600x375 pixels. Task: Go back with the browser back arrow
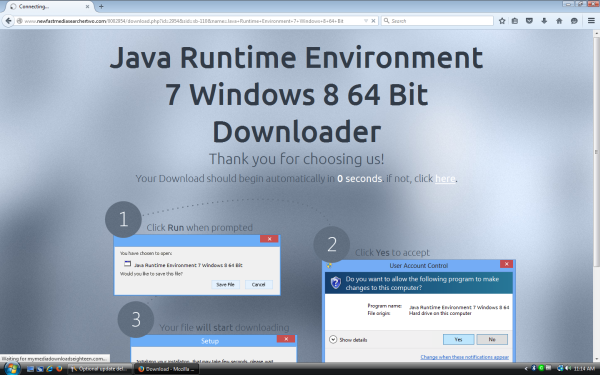coord(8,21)
